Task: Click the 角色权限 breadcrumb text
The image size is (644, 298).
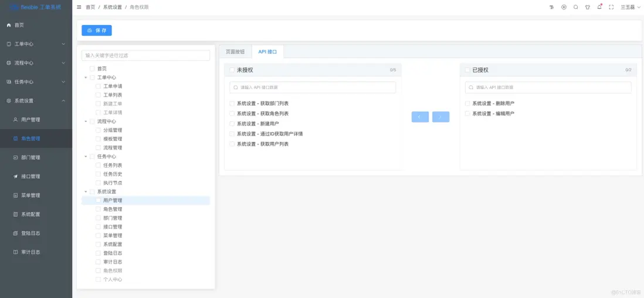Action: [139, 7]
